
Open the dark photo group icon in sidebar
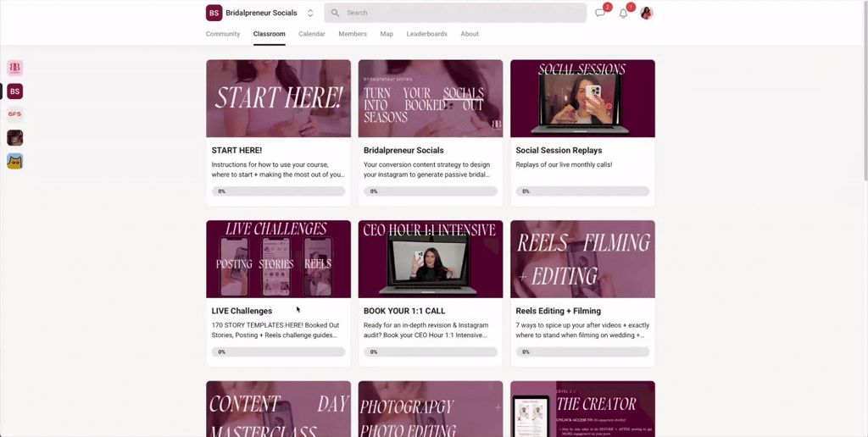click(15, 138)
